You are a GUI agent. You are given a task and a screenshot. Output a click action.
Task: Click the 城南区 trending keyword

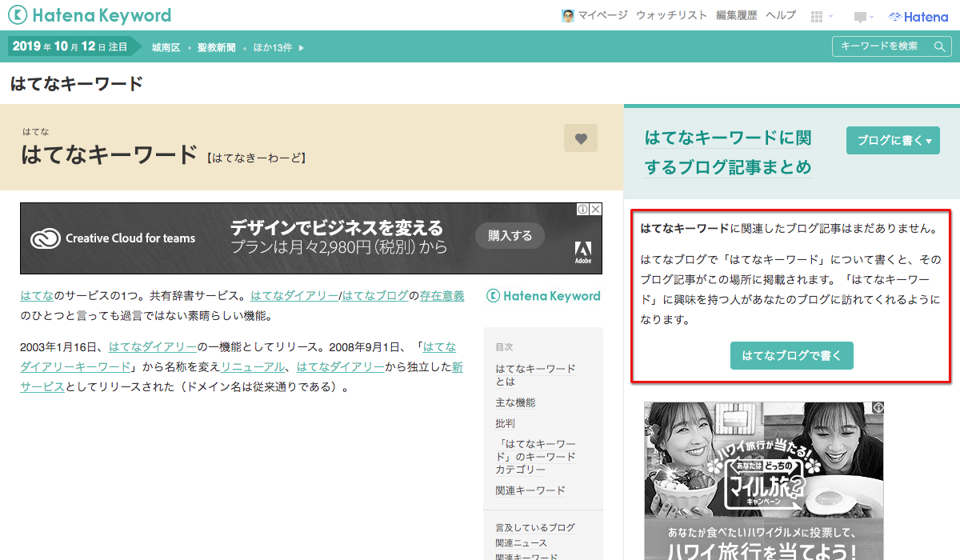tap(166, 48)
